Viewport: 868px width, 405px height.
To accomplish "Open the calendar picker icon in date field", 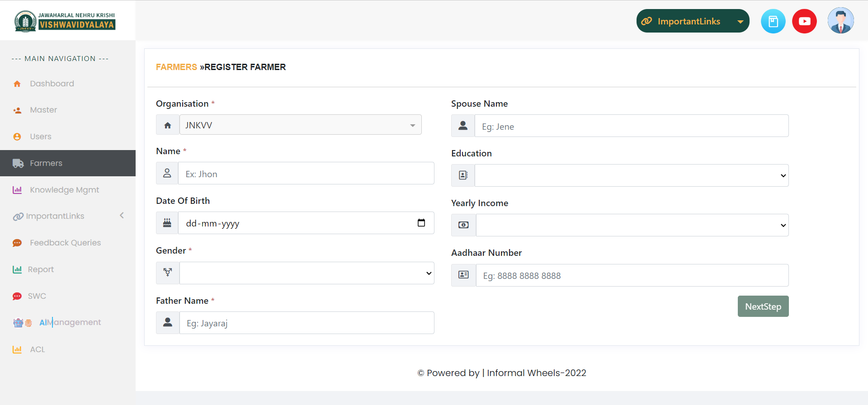I will point(421,223).
